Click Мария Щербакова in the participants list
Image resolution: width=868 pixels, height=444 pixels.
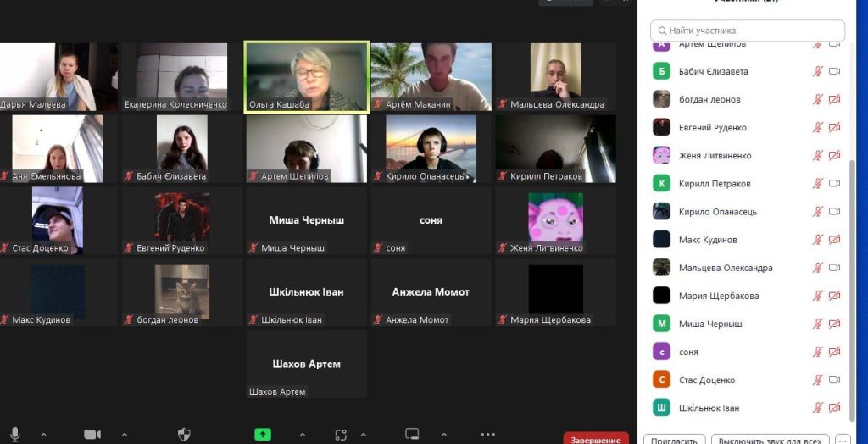click(719, 296)
